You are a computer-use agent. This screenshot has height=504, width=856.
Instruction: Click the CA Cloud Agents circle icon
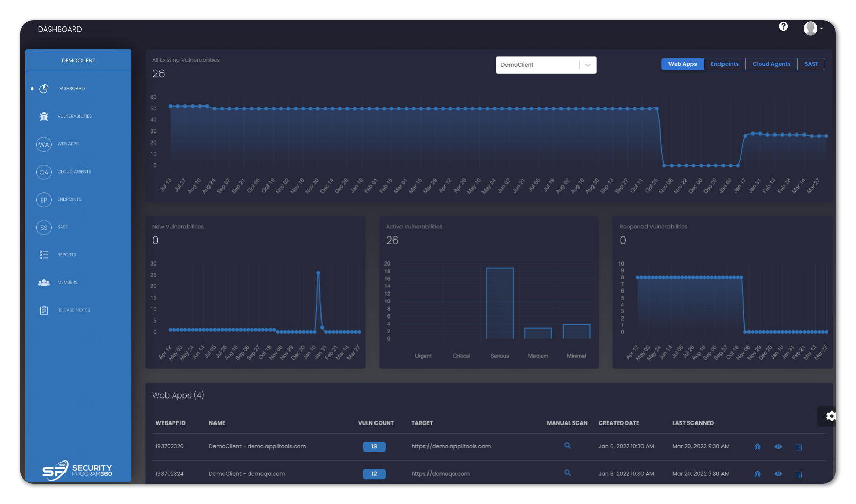44,172
